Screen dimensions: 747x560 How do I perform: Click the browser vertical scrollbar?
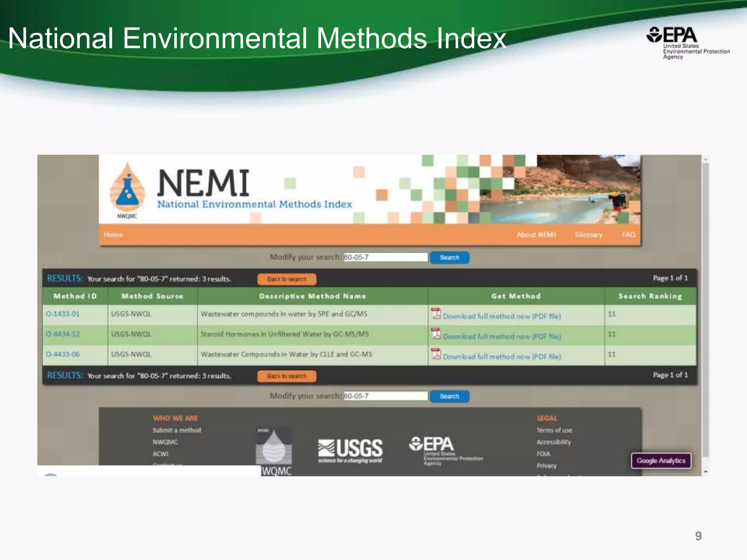coord(706,310)
